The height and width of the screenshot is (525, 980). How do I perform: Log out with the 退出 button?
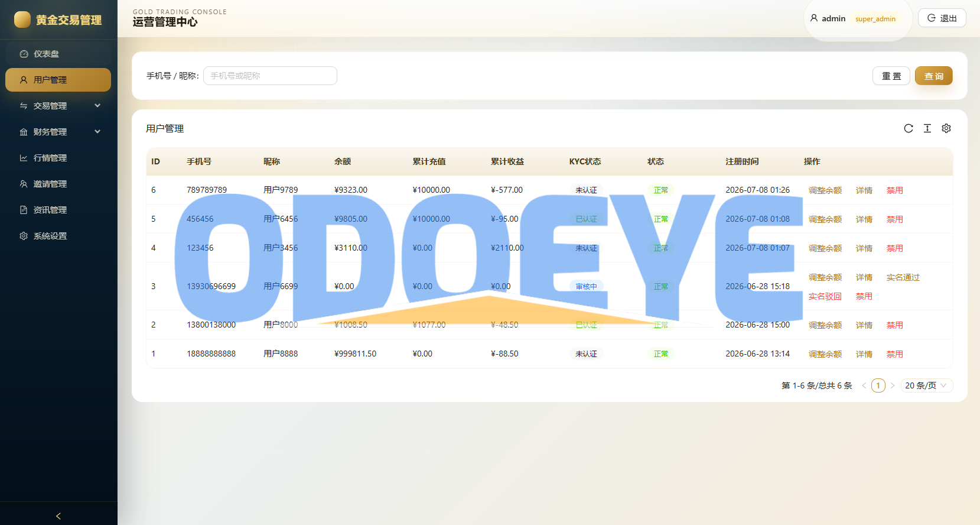[x=942, y=18]
